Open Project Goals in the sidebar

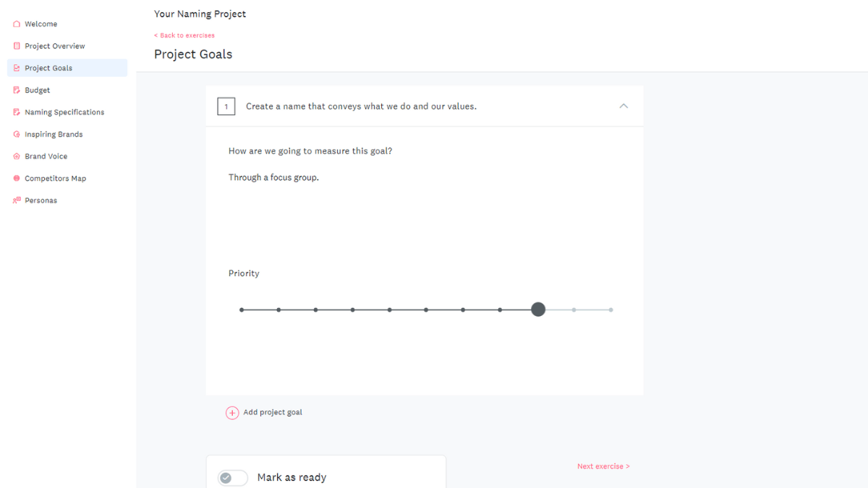point(48,68)
